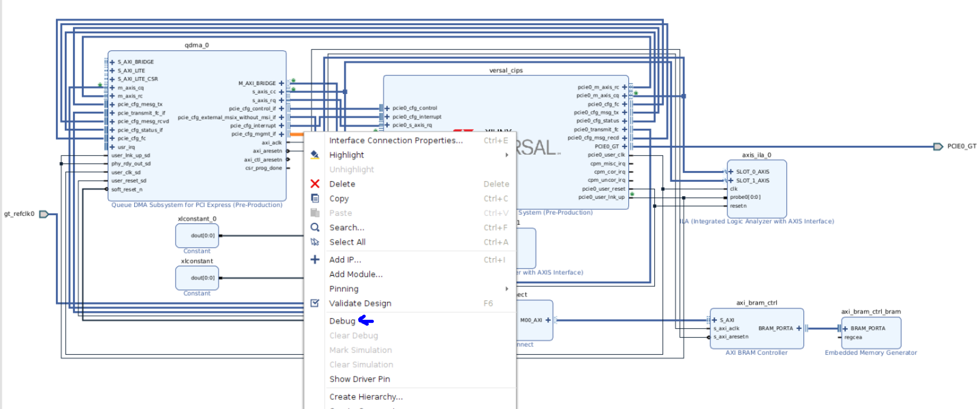980x409 pixels.
Task: Expand the S_AXI_BRIDGE interface pin on qdma_0
Action: [x=111, y=62]
